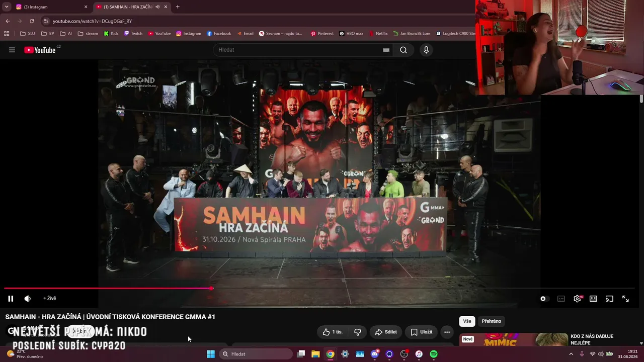This screenshot has height=362, width=644.
Task: Jump to live with the Živě indicator
Action: [50, 298]
